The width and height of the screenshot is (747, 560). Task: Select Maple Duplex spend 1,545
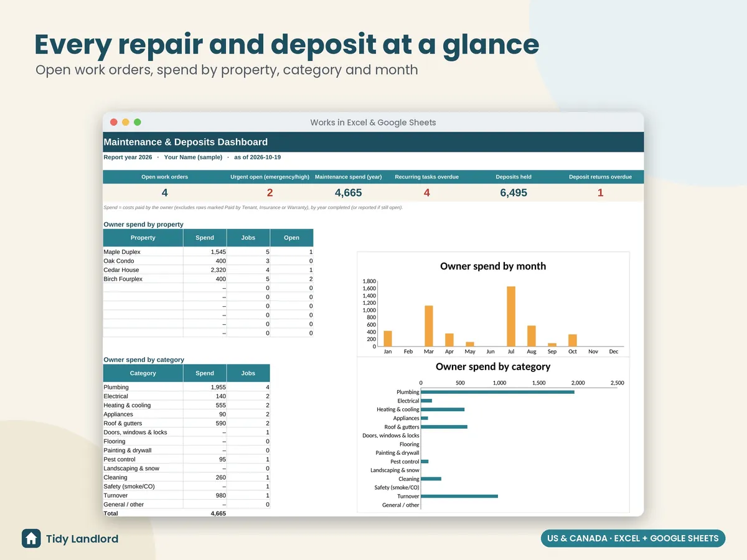(x=218, y=252)
